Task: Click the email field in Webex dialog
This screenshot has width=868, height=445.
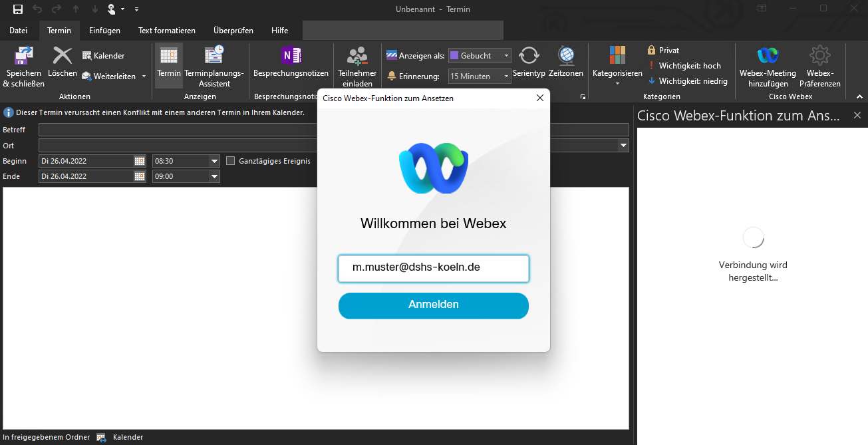Action: click(x=434, y=268)
